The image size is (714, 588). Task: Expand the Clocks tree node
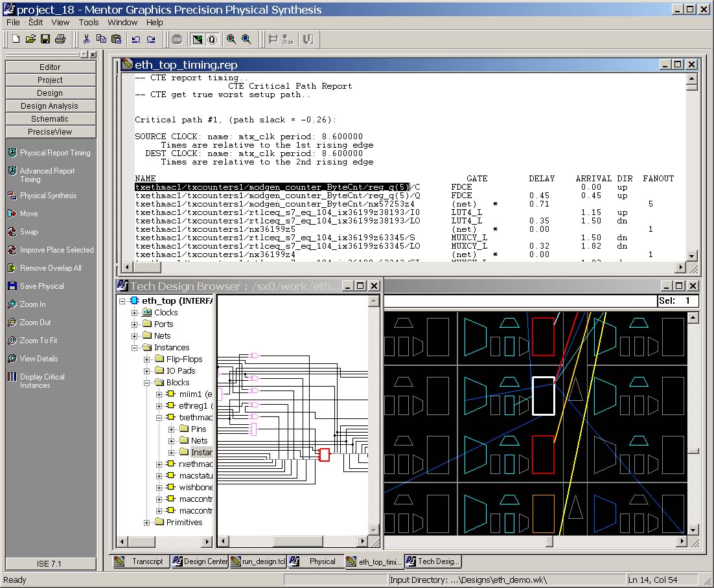[134, 313]
